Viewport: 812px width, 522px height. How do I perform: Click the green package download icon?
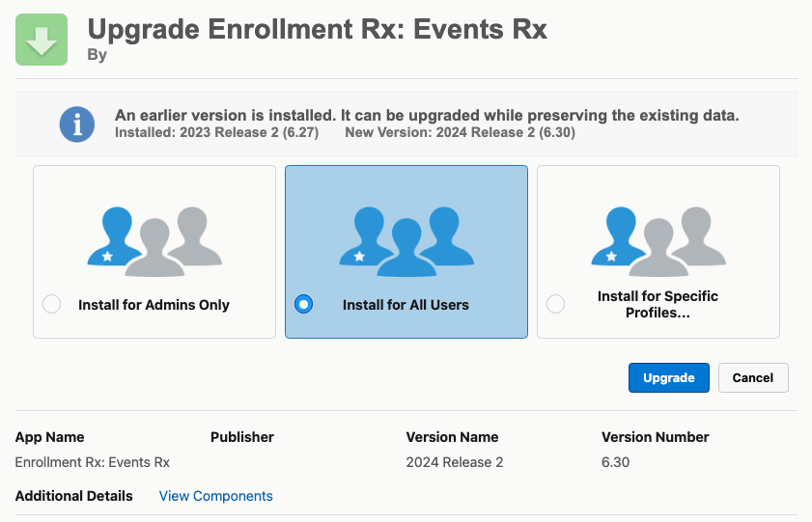[x=42, y=40]
